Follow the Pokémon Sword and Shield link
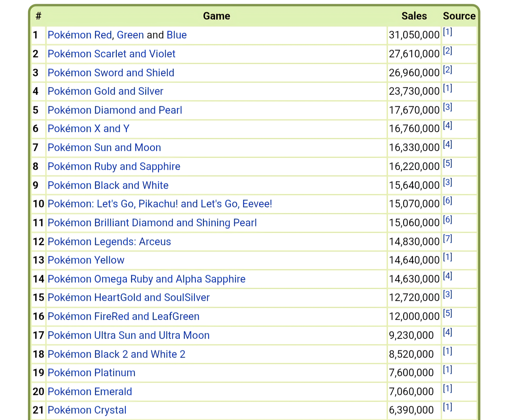Viewport: 511px width, 420px height. (111, 73)
